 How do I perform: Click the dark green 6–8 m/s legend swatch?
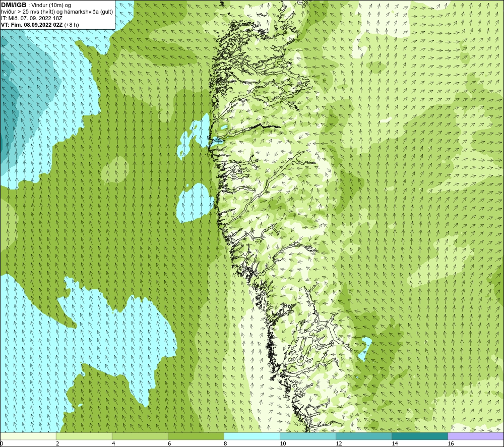click(196, 436)
